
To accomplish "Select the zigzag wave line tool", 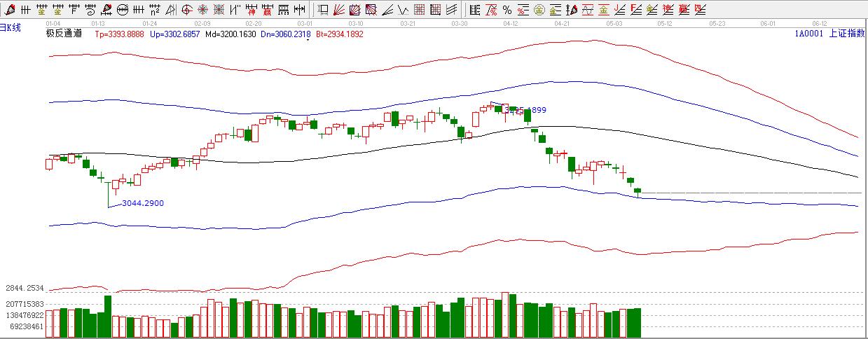I will (404, 10).
